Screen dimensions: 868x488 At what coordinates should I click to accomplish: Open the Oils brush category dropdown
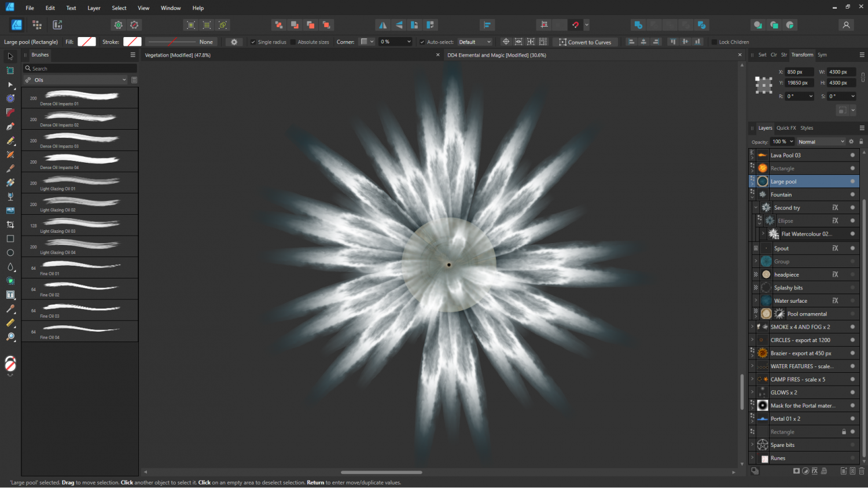point(76,80)
